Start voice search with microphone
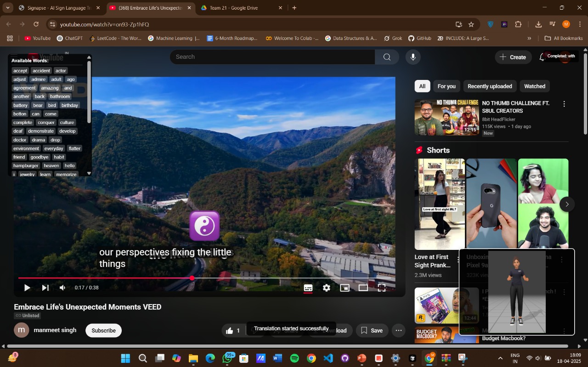This screenshot has height=367, width=588. pyautogui.click(x=413, y=57)
